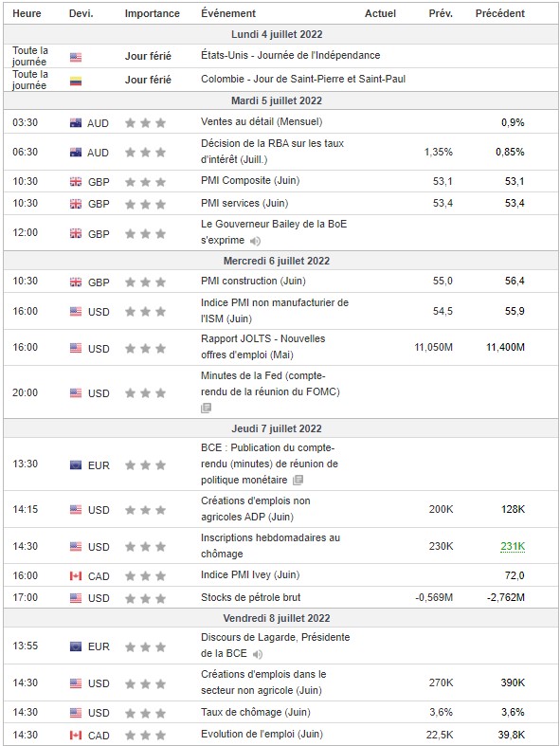The height and width of the screenshot is (746, 560).
Task: Click the speaker icon beside Discours de Lagarde
Action: (258, 655)
